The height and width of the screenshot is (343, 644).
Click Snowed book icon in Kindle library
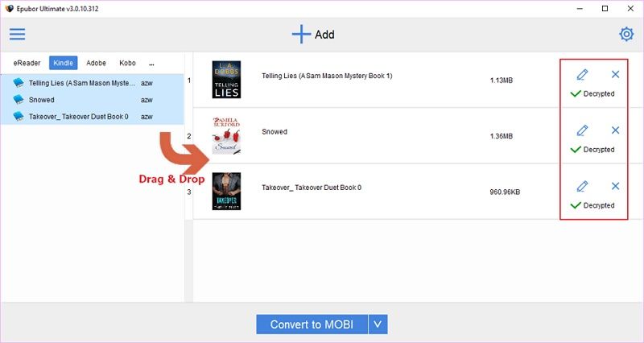(x=19, y=99)
